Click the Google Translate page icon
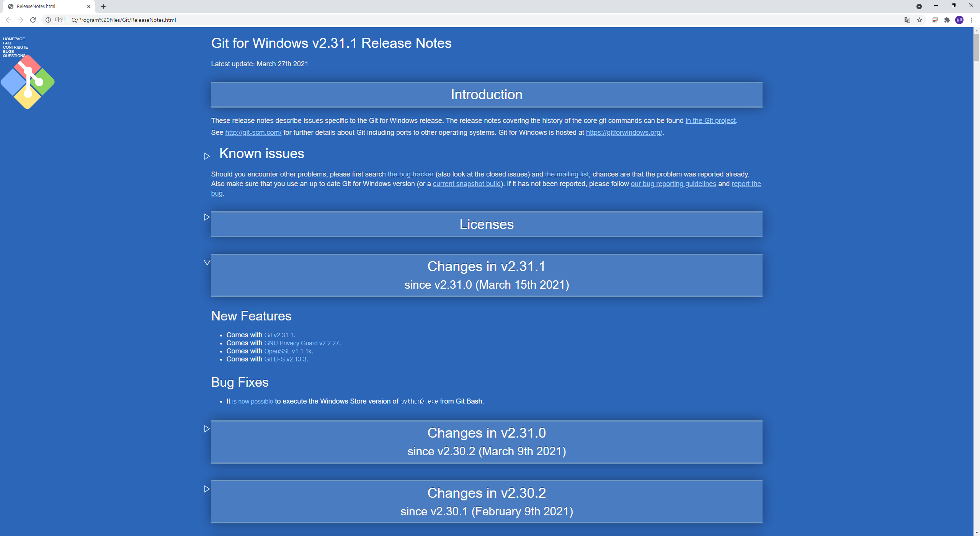 (x=907, y=20)
